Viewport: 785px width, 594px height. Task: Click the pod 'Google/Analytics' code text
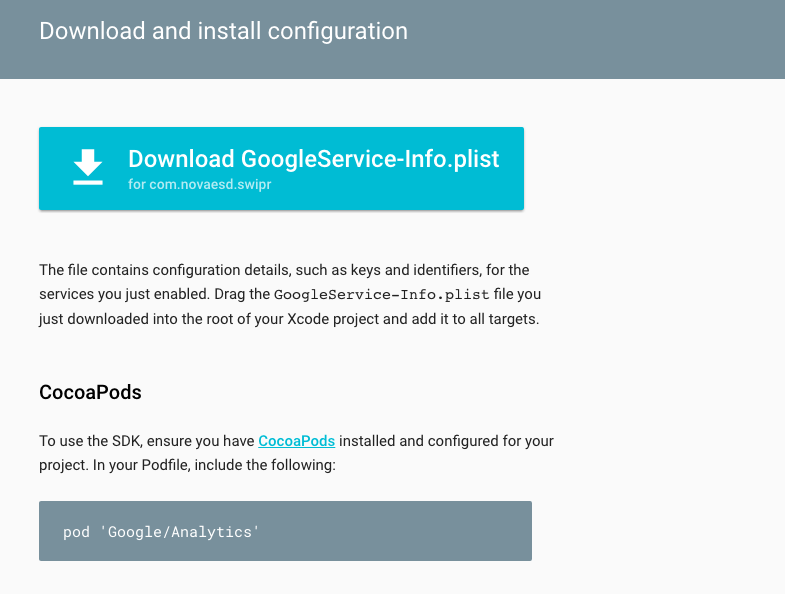161,532
